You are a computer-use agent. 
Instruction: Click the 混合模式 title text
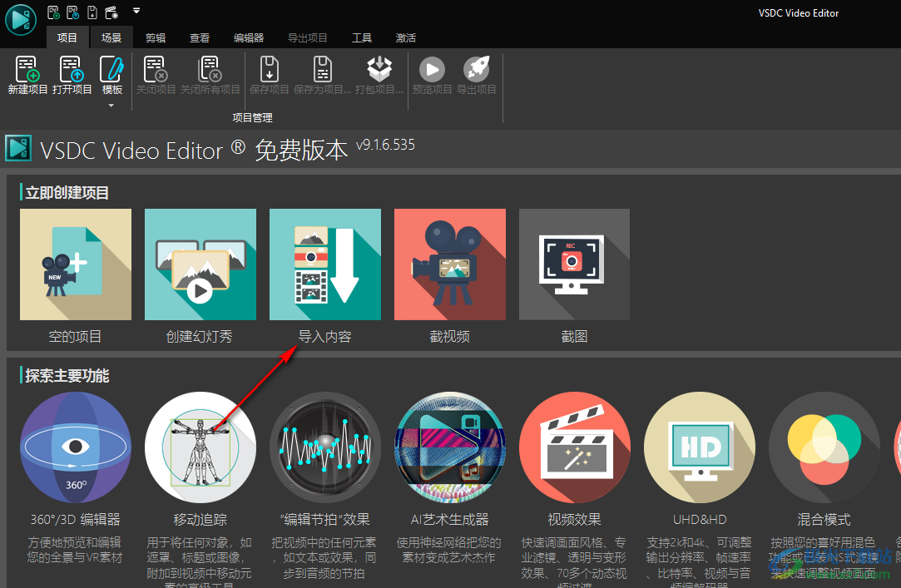click(824, 520)
